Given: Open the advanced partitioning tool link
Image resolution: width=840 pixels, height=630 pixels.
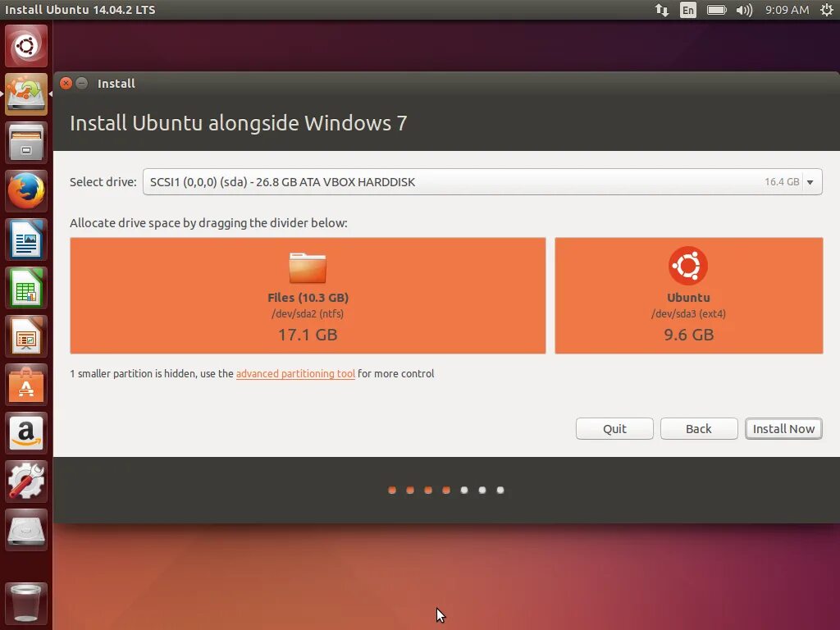Looking at the screenshot, I should 295,373.
